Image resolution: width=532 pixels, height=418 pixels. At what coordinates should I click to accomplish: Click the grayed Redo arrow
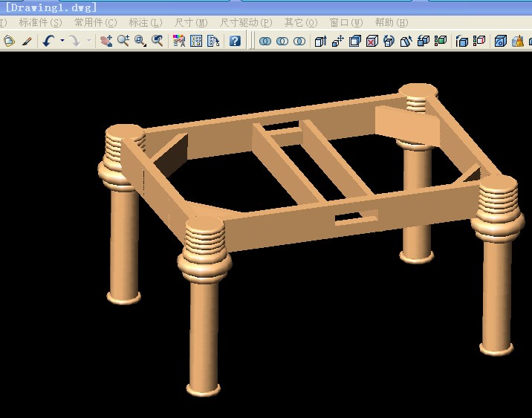pyautogui.click(x=74, y=41)
